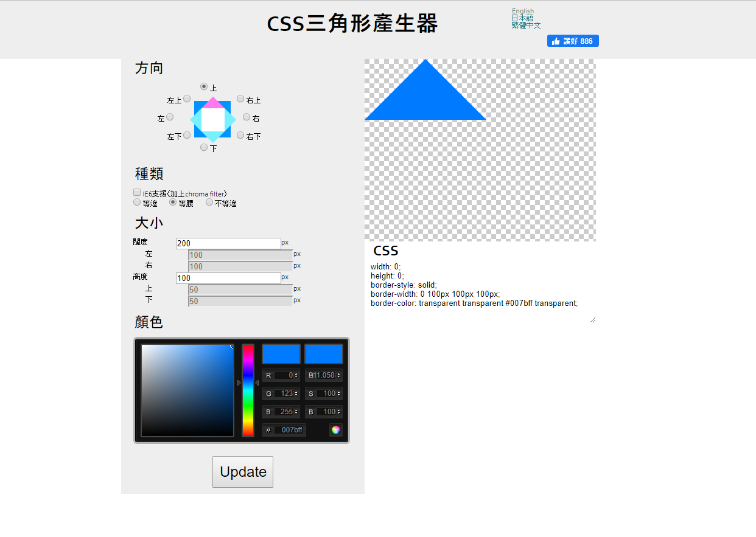Click the vertical rainbow hue slider

pos(248,390)
